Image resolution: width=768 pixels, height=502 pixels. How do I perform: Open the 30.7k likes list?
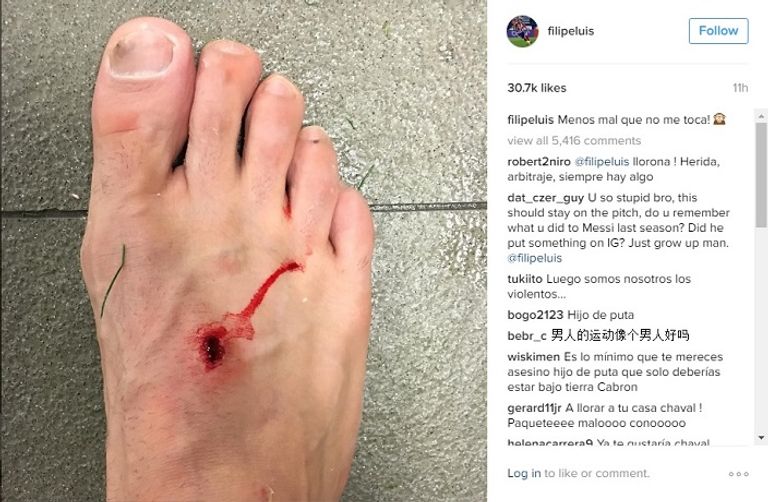[537, 88]
